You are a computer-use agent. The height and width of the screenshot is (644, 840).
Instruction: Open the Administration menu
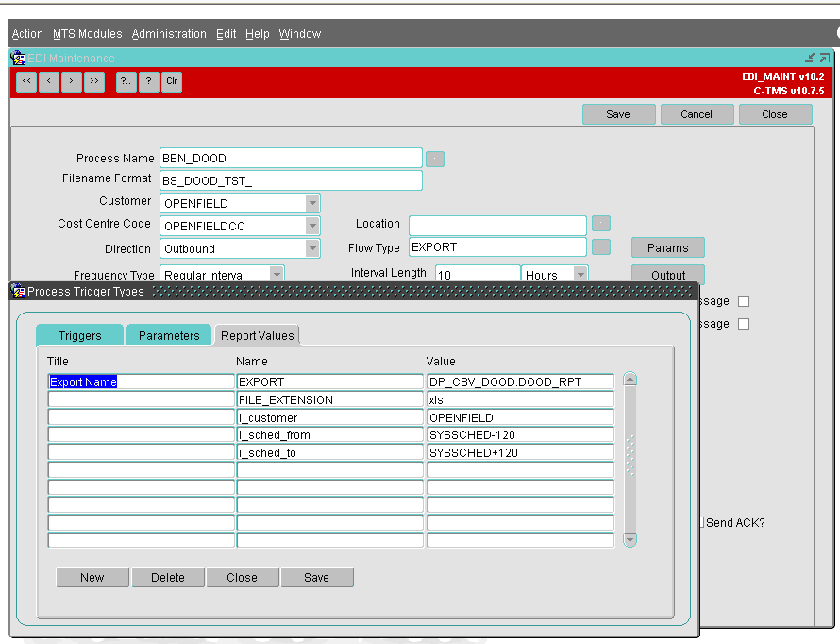click(x=169, y=34)
